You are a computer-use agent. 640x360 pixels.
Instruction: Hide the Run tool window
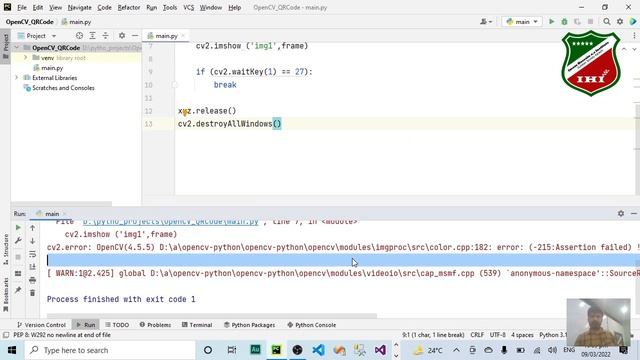click(633, 213)
